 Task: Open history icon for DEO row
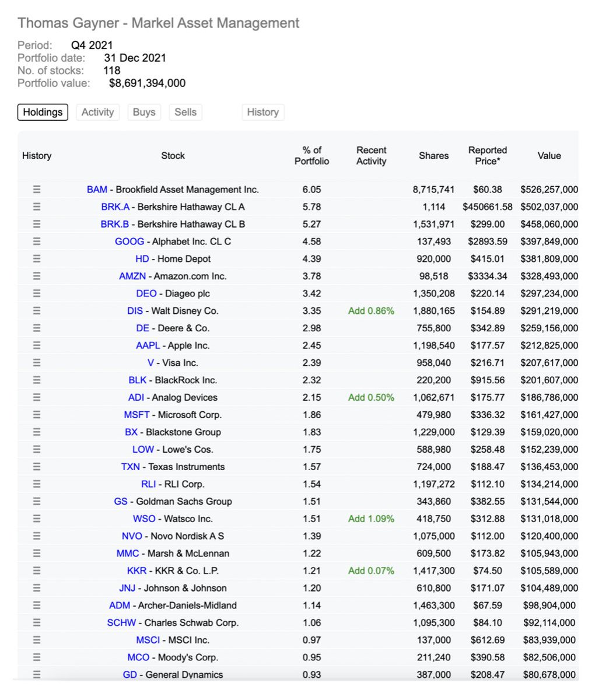[x=37, y=293]
